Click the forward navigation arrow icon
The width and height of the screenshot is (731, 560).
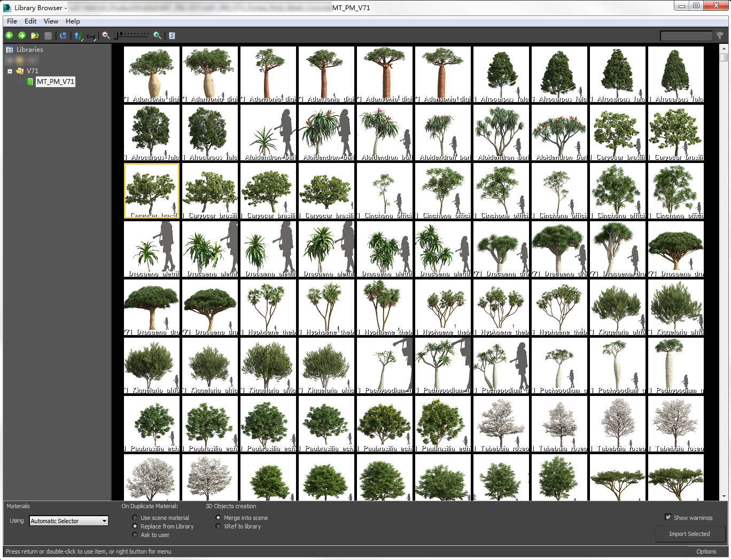click(22, 35)
